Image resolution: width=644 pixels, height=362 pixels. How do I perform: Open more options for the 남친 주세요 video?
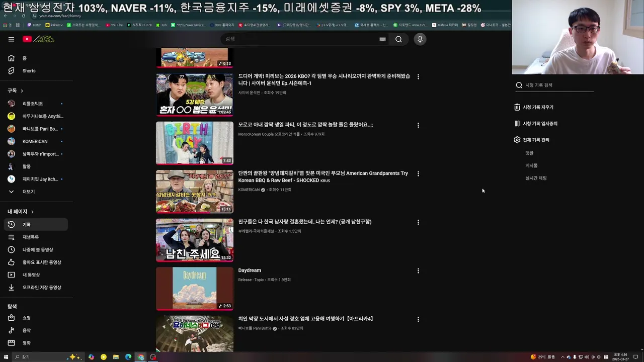point(418,222)
